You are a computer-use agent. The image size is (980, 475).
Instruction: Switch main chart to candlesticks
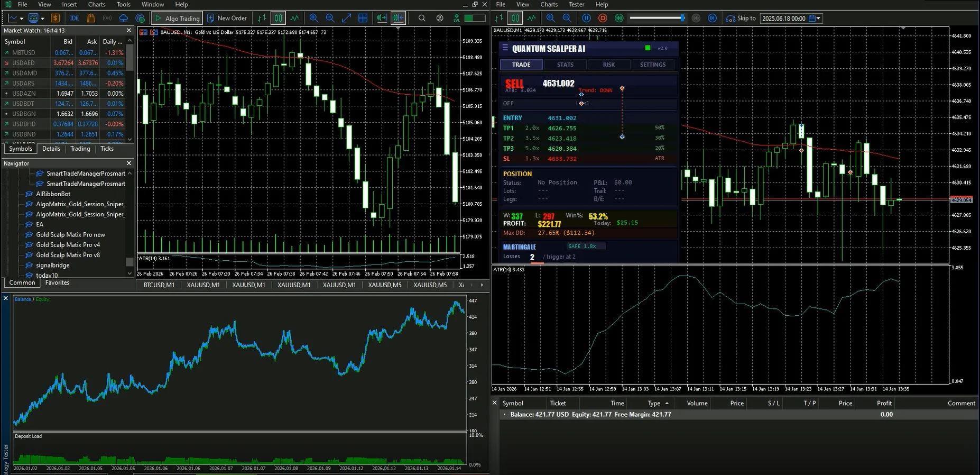pos(278,18)
